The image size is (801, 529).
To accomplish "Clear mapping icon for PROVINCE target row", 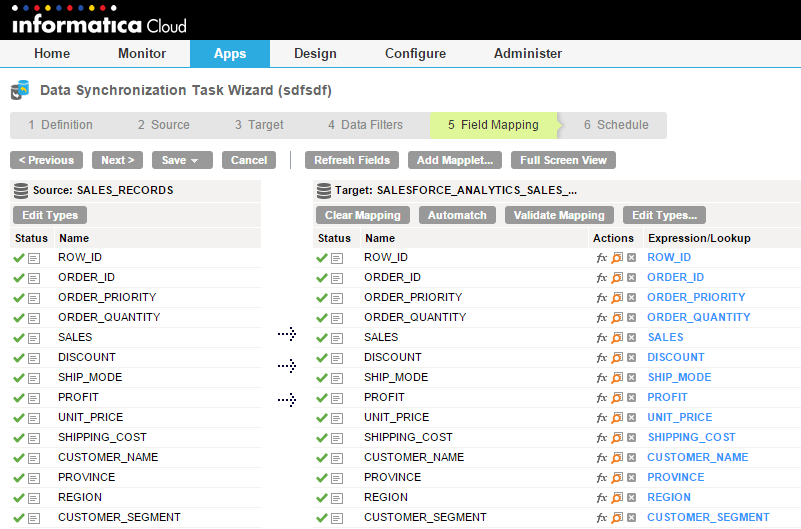I will pos(631,477).
